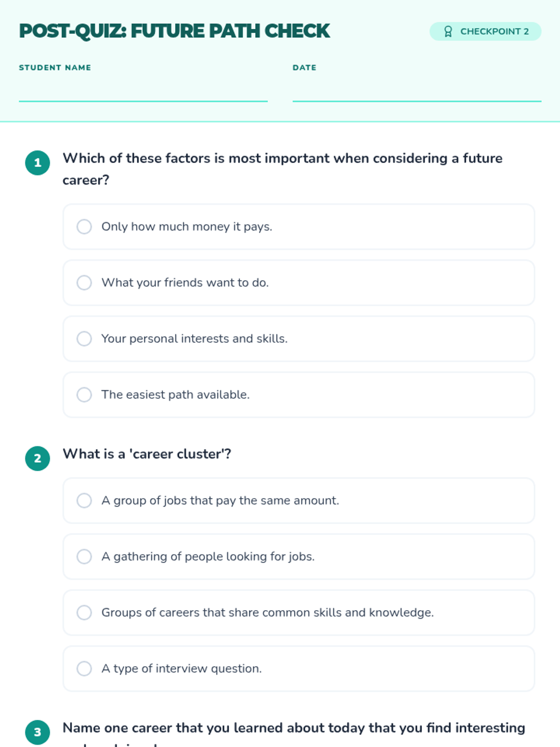Click the question 1 number badge
560x747 pixels.
click(x=37, y=163)
